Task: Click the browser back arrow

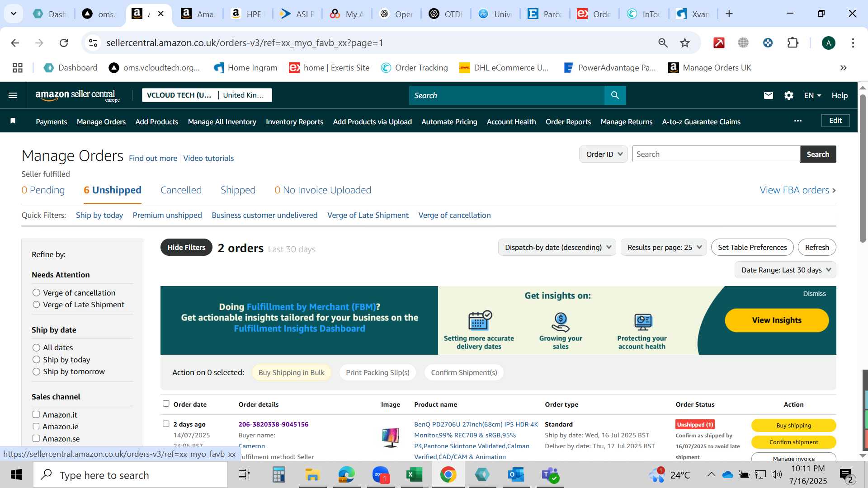Action: [15, 43]
